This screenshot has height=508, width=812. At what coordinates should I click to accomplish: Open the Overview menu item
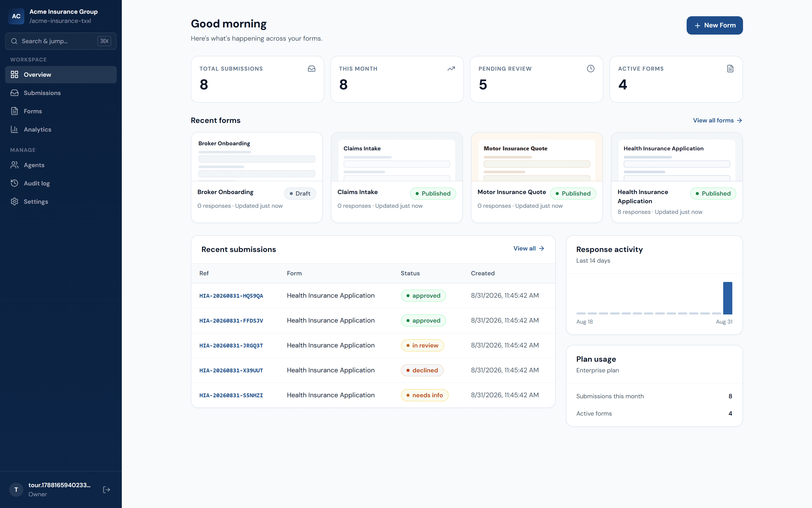click(x=61, y=75)
